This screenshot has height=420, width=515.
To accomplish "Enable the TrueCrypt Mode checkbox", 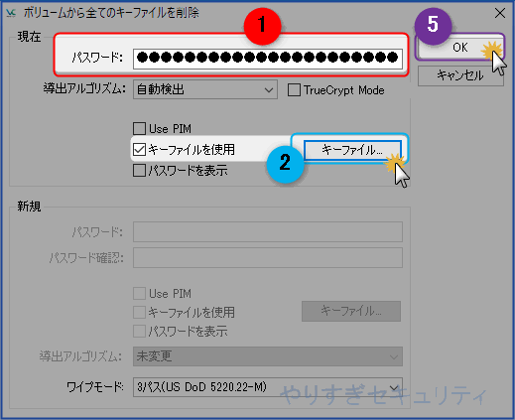I will coord(294,90).
